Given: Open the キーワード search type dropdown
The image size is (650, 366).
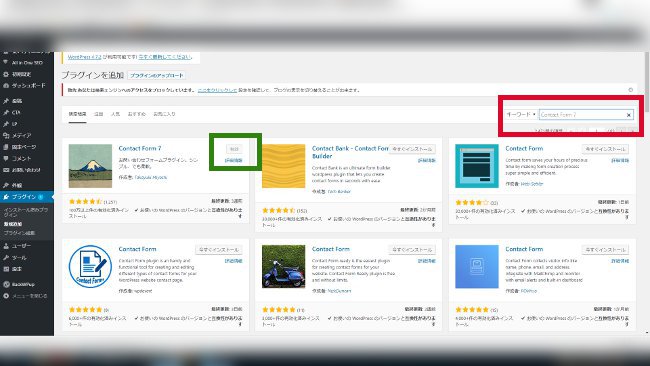Looking at the screenshot, I should click(x=521, y=114).
